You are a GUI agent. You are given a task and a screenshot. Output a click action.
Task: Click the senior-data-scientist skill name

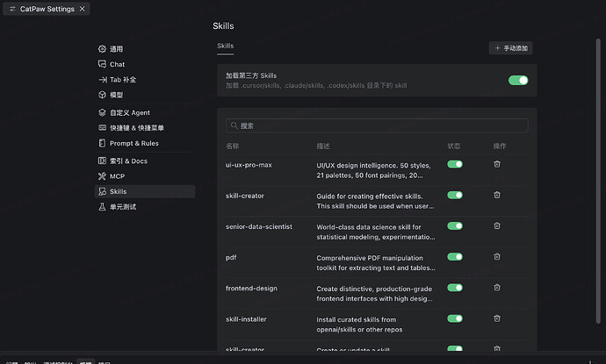click(259, 226)
